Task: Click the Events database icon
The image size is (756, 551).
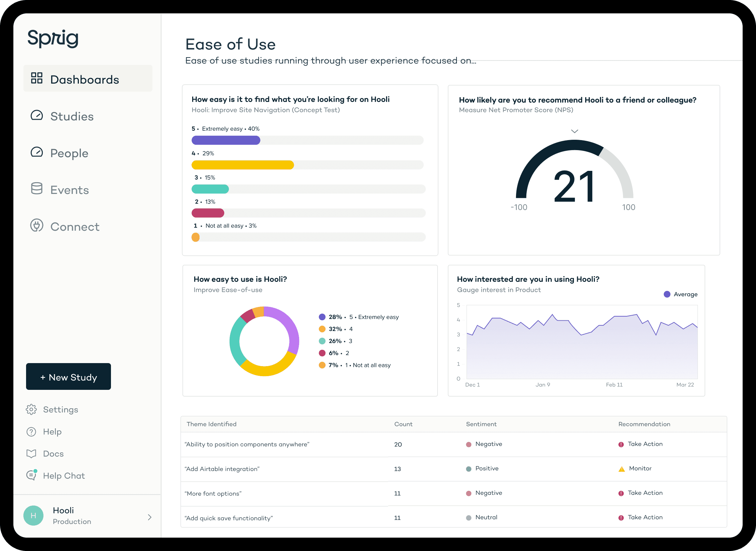Action: [37, 188]
